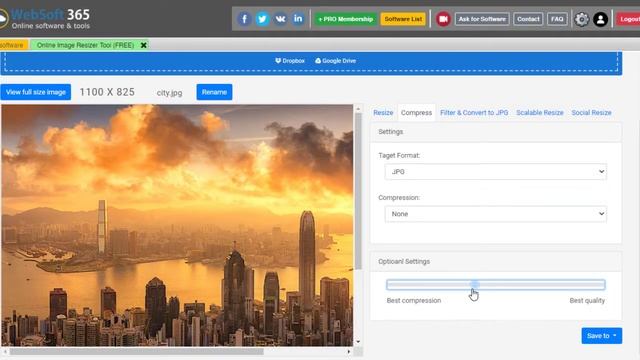Click the Logout button

[628, 19]
